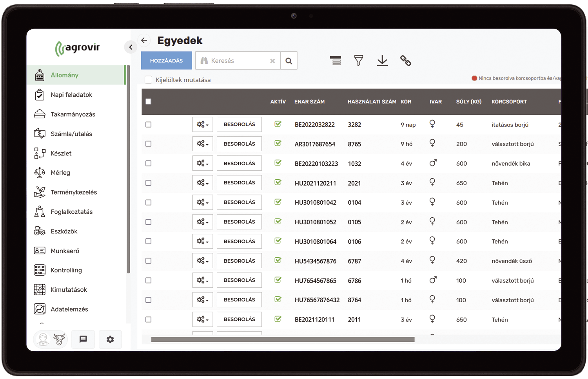Enable the Kijelöltek mutatása checkbox
This screenshot has height=379, width=588.
pyautogui.click(x=149, y=80)
